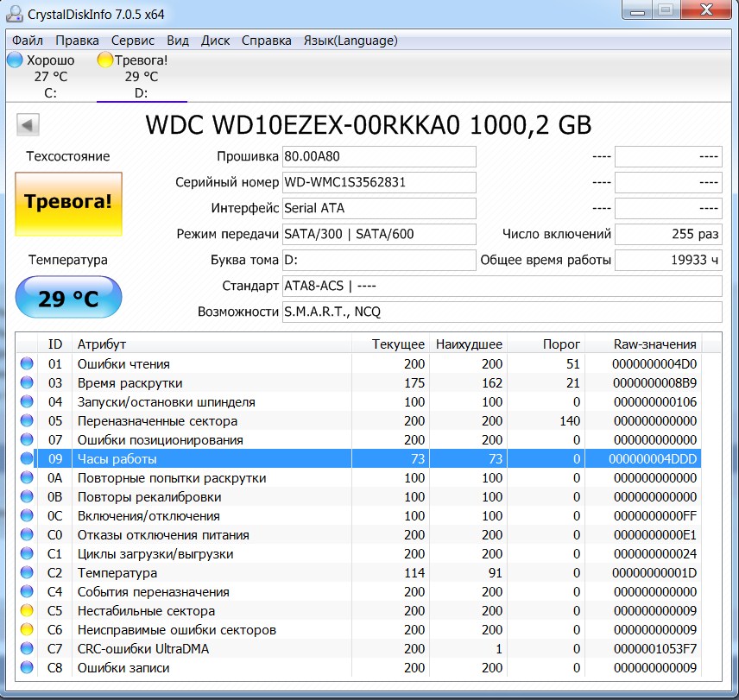Click the Атрибут column header

[x=212, y=344]
